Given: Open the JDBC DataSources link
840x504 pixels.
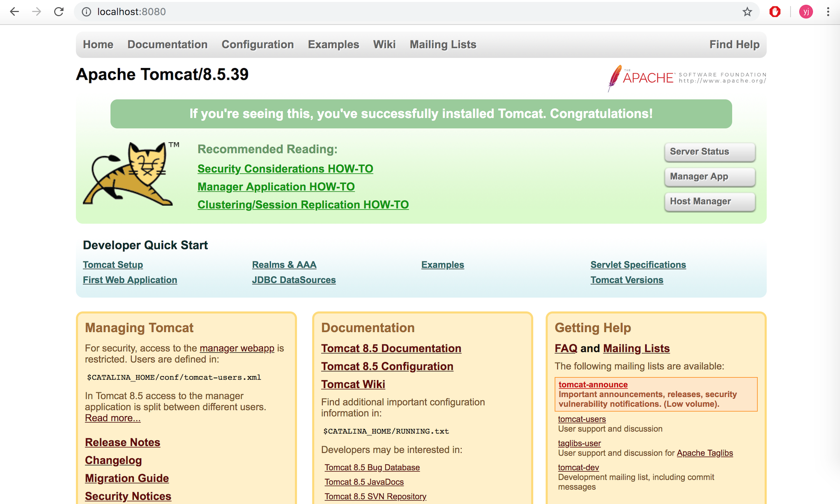Looking at the screenshot, I should click(294, 280).
